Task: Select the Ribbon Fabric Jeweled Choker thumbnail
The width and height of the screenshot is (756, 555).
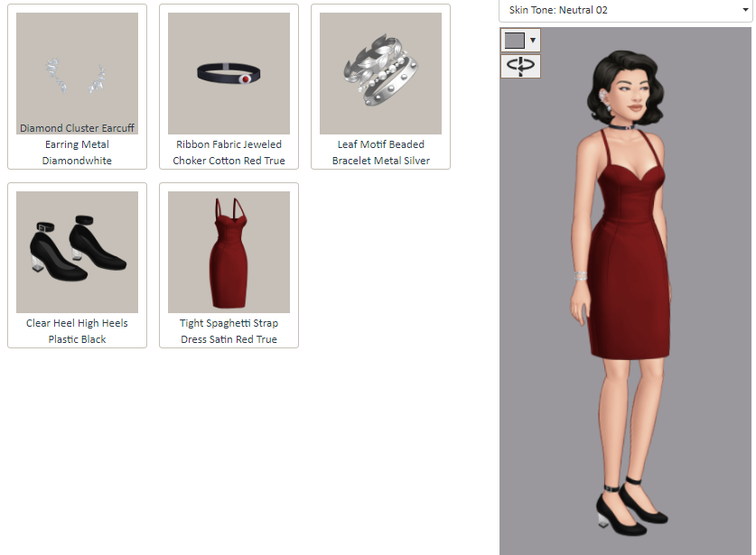Action: 229,73
